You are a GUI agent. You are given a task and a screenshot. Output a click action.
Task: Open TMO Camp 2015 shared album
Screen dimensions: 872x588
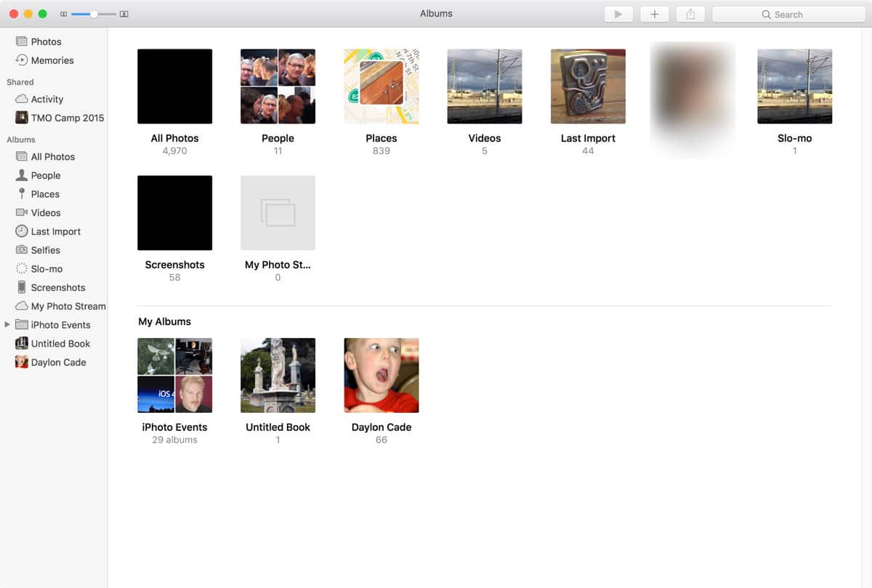tap(67, 118)
